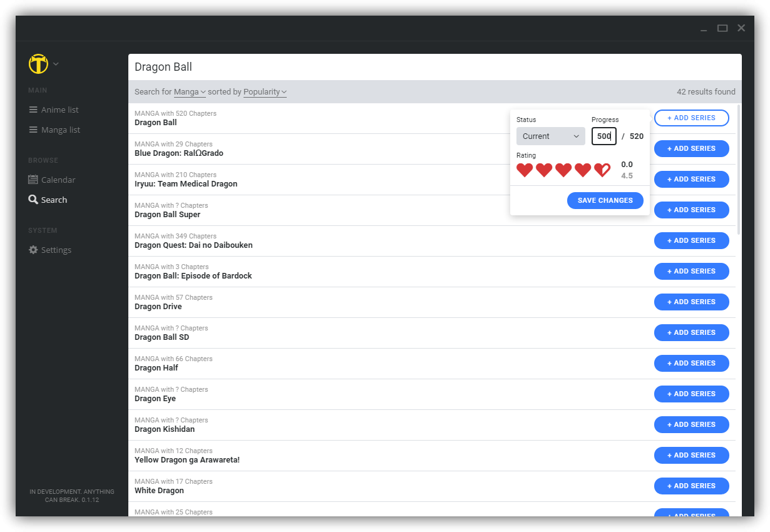770x532 pixels.
Task: Open the Manga media type dropdown
Action: [190, 92]
